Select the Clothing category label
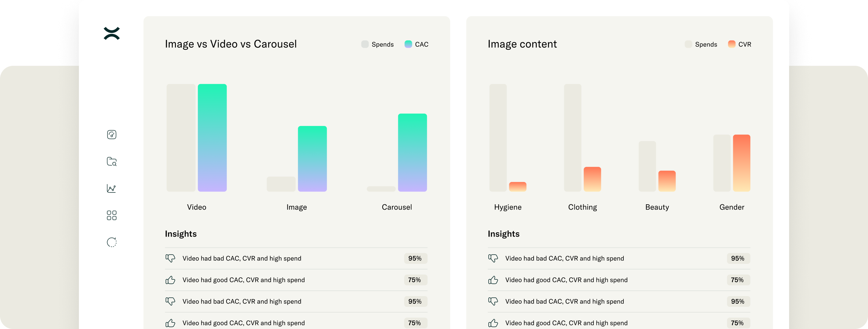This screenshot has width=868, height=329. tap(582, 207)
